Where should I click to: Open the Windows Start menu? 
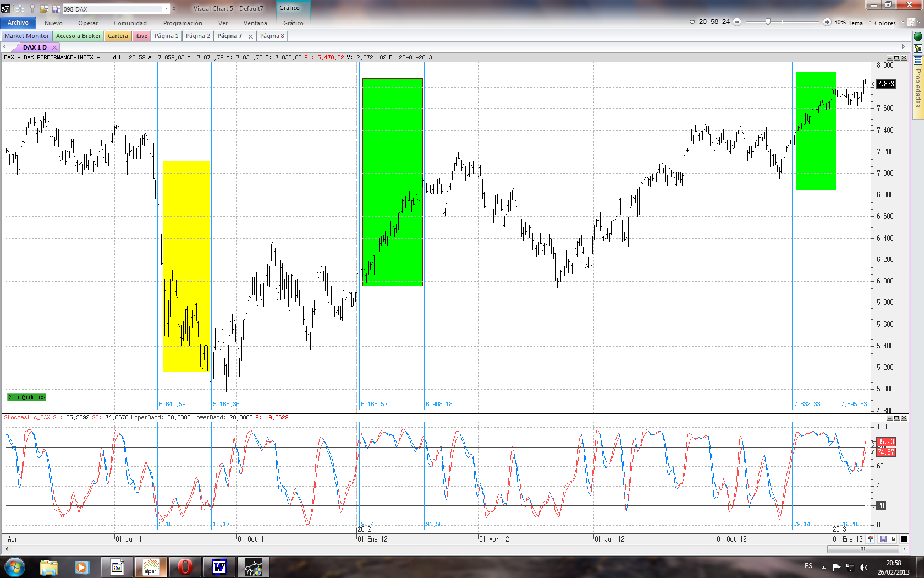tap(14, 567)
